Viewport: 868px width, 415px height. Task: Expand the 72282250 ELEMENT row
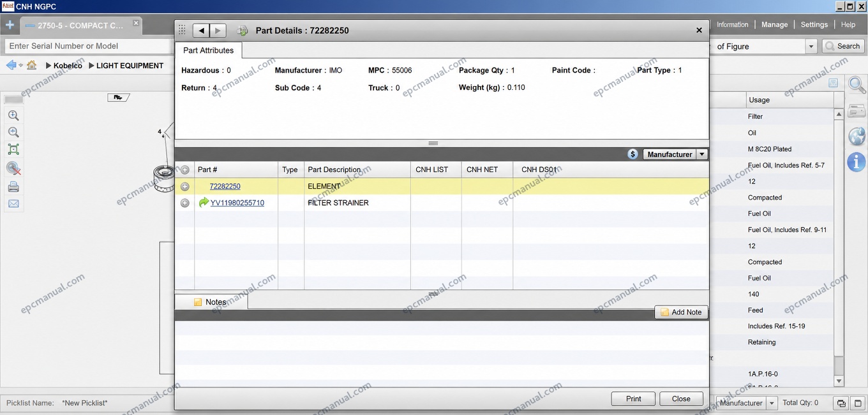point(185,187)
